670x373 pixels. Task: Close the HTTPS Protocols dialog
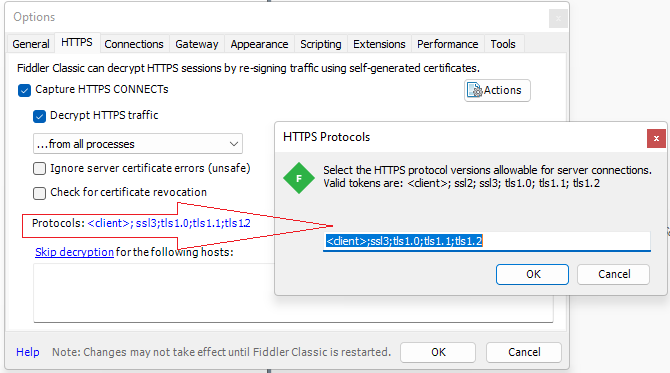pos(656,138)
